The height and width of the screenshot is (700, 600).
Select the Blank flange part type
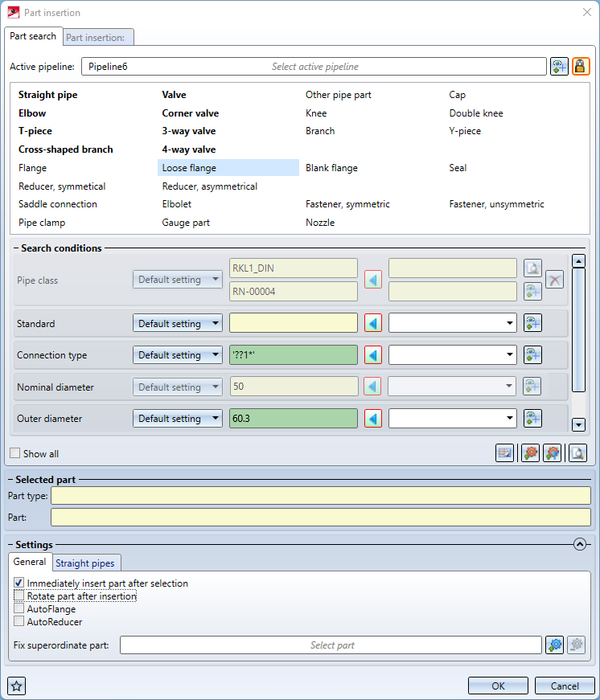331,168
